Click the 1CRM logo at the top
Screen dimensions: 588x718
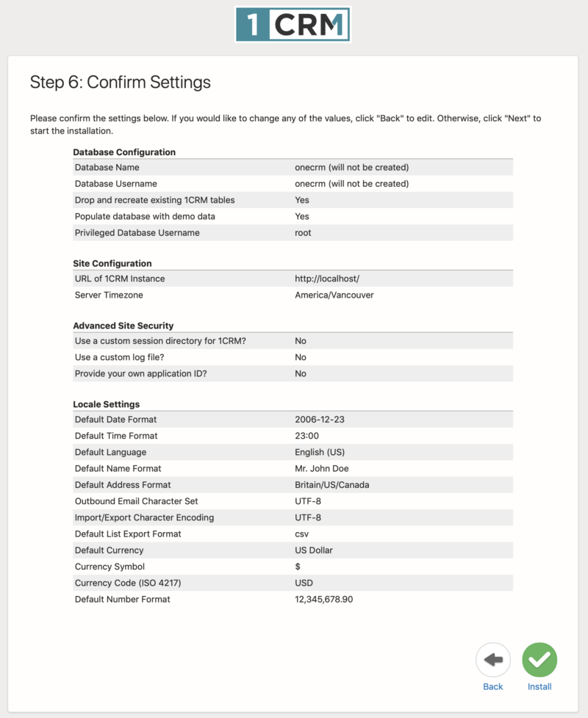pyautogui.click(x=292, y=24)
